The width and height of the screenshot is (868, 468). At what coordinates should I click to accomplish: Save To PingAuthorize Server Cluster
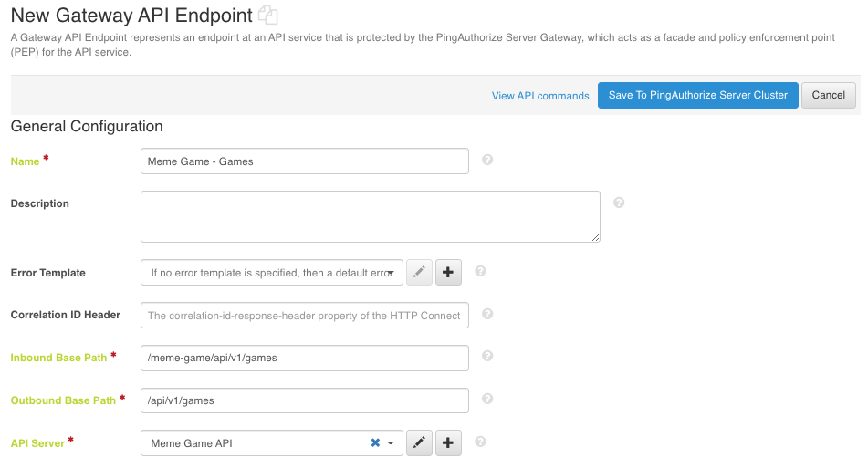coord(697,95)
